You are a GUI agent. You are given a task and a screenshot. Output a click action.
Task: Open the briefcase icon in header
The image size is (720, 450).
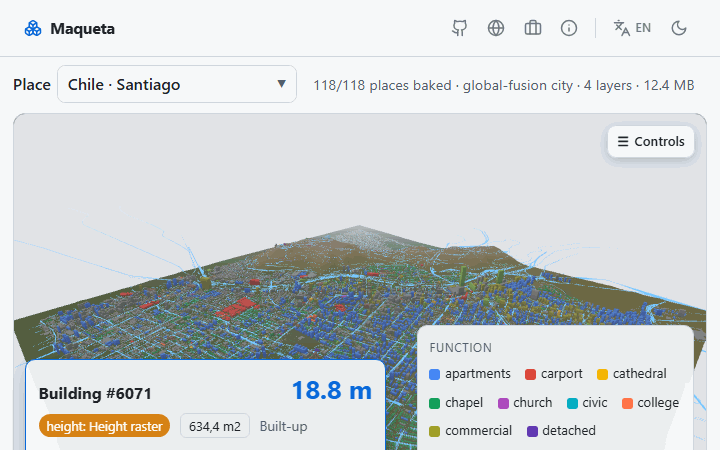point(533,28)
